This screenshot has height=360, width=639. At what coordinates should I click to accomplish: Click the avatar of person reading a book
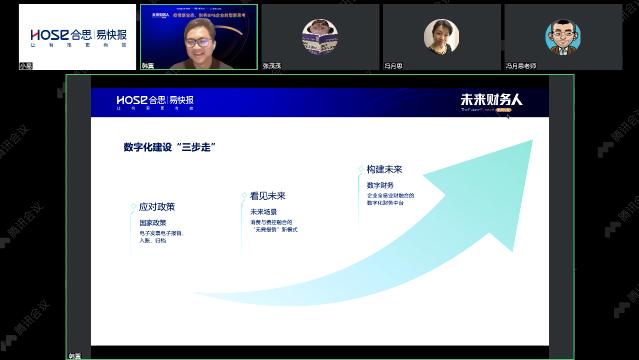pos(320,37)
